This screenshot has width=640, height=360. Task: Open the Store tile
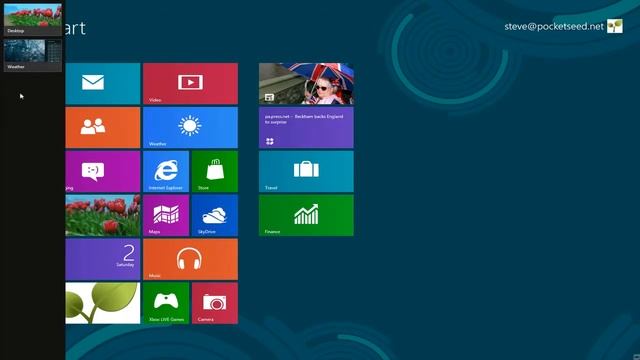click(x=215, y=171)
